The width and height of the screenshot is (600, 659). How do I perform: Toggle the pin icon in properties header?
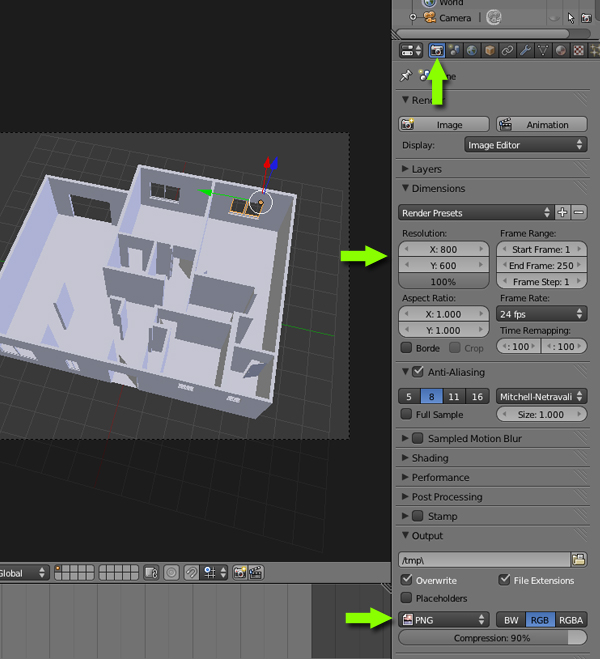point(406,76)
